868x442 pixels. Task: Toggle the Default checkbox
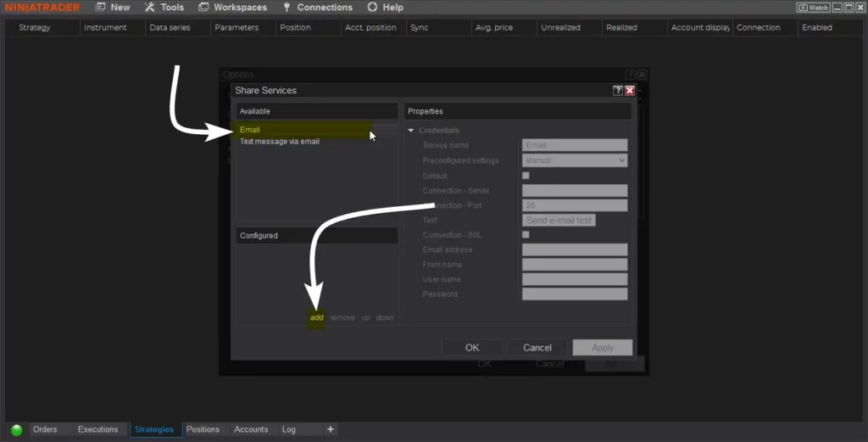(x=526, y=176)
